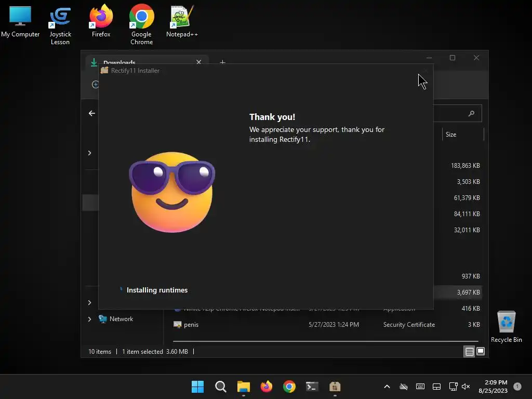The height and width of the screenshot is (399, 532).
Task: Sort files by the Size column
Action: [451, 135]
